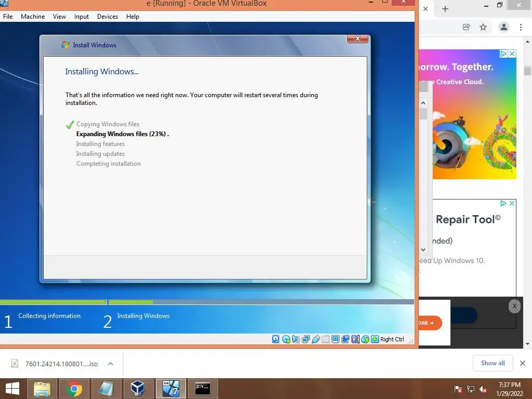This screenshot has height=399, width=532.
Task: Open the notepad app on the taskbar
Action: [x=106, y=389]
